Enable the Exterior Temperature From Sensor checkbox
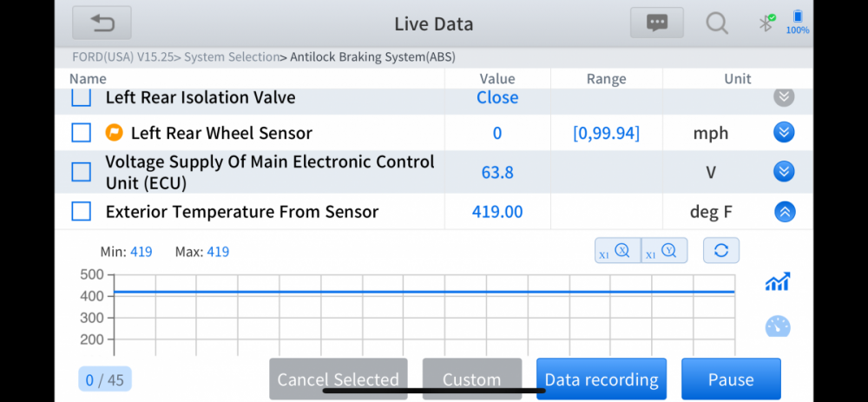 [x=81, y=211]
